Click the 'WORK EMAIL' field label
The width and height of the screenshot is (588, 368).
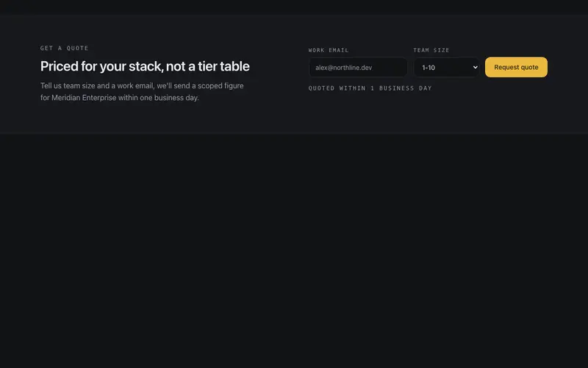(x=329, y=50)
